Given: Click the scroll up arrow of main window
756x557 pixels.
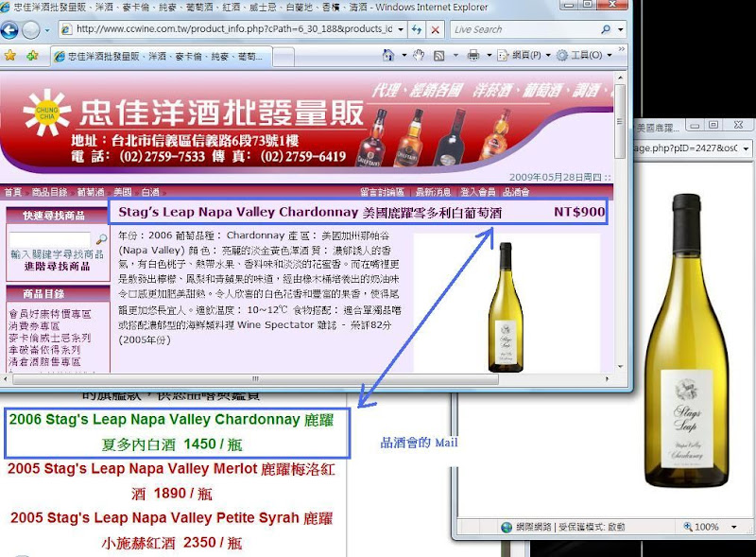Looking at the screenshot, I should [620, 78].
